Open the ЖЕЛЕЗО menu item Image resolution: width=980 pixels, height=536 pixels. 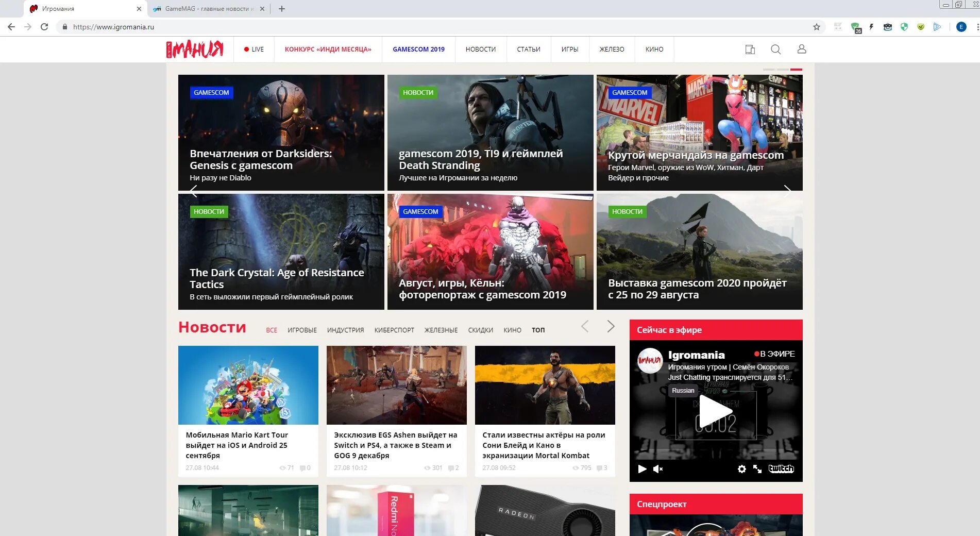(612, 49)
